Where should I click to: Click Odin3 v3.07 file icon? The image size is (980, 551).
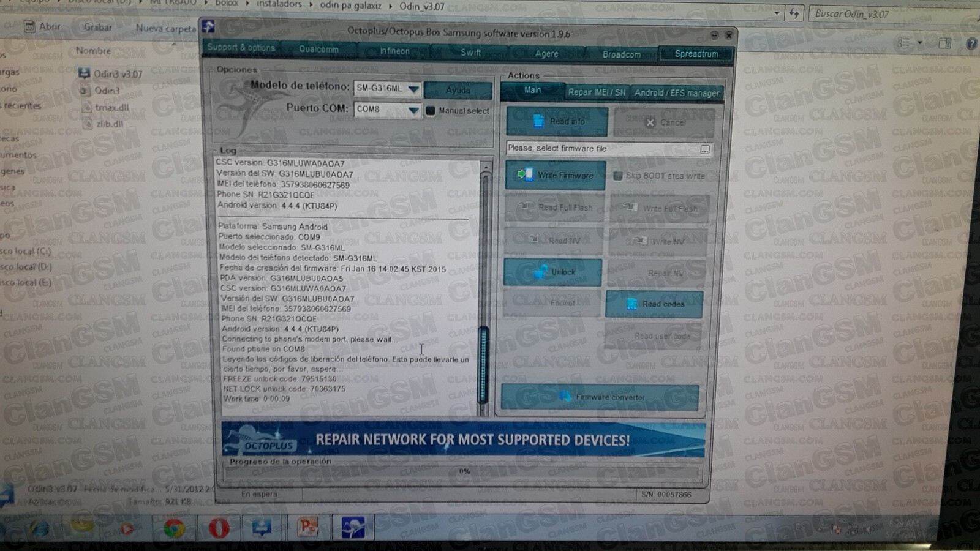pos(85,73)
